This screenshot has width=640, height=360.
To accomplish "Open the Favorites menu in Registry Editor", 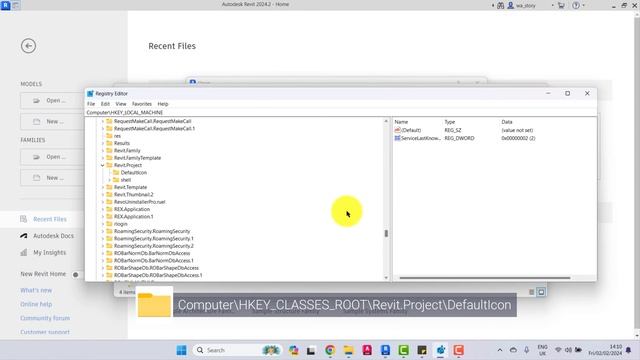I will pos(142,104).
